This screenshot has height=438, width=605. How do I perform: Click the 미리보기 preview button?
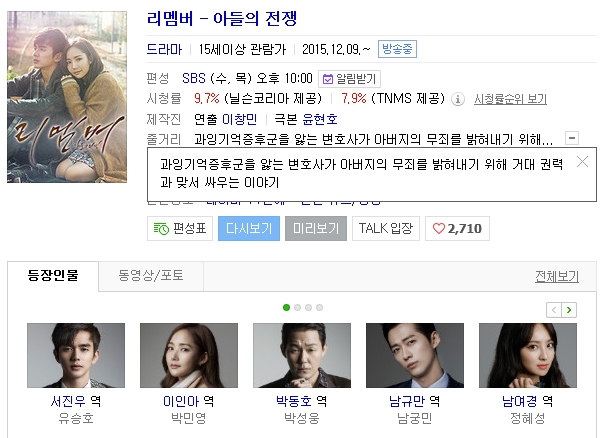[x=316, y=228]
